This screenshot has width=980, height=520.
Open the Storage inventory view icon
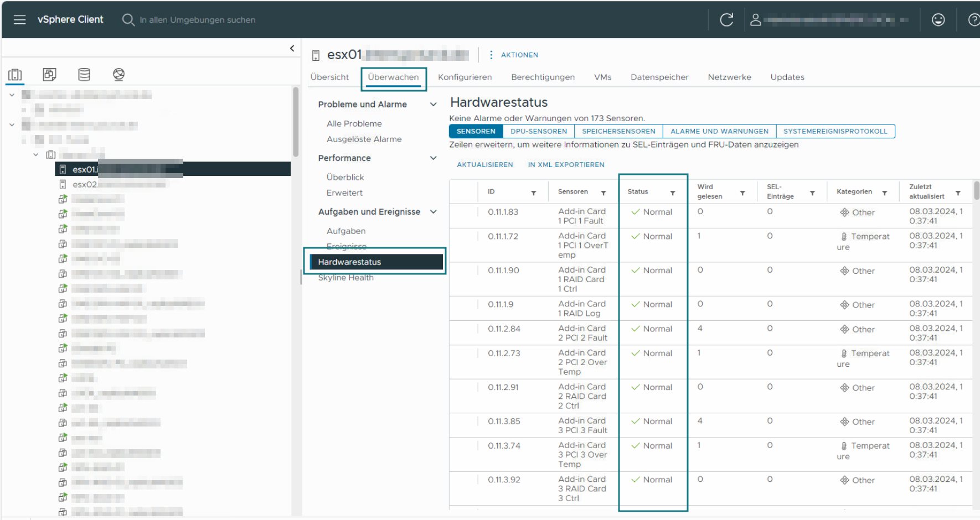point(84,75)
